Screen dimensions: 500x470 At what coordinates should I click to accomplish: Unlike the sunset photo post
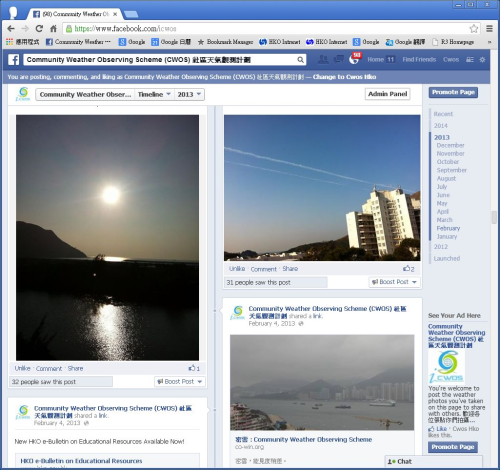pyautogui.click(x=22, y=368)
